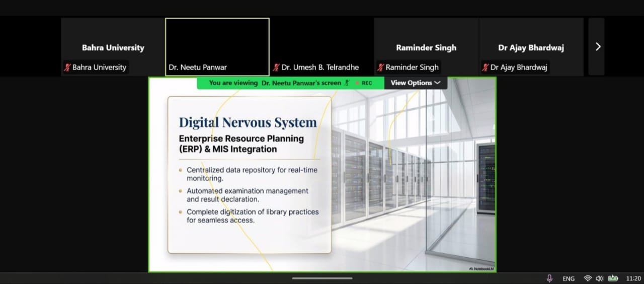Open Wi-Fi network icon in system tray
The image size is (644, 284).
pyautogui.click(x=587, y=278)
